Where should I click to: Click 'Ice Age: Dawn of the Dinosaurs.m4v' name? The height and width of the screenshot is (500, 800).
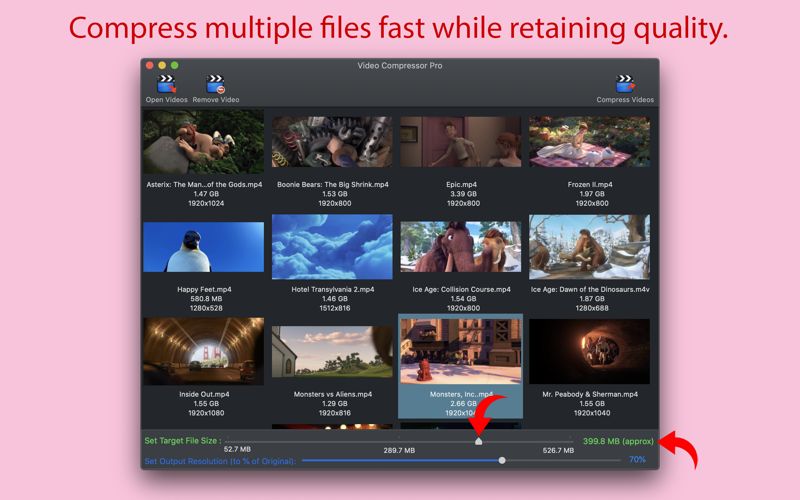[590, 289]
